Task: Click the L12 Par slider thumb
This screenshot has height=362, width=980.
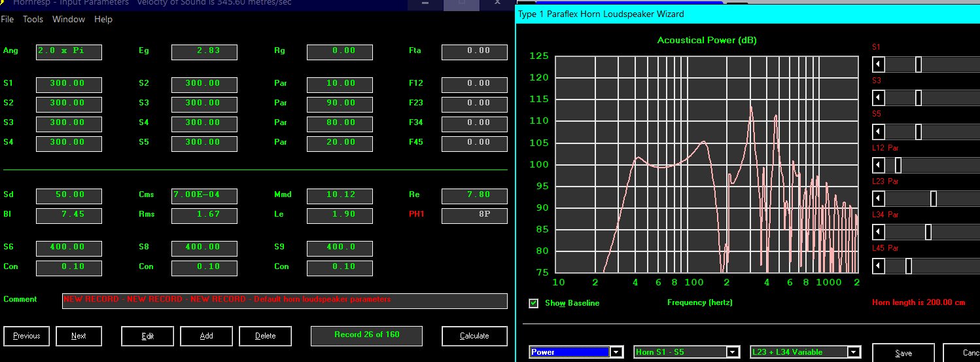Action: click(x=898, y=165)
